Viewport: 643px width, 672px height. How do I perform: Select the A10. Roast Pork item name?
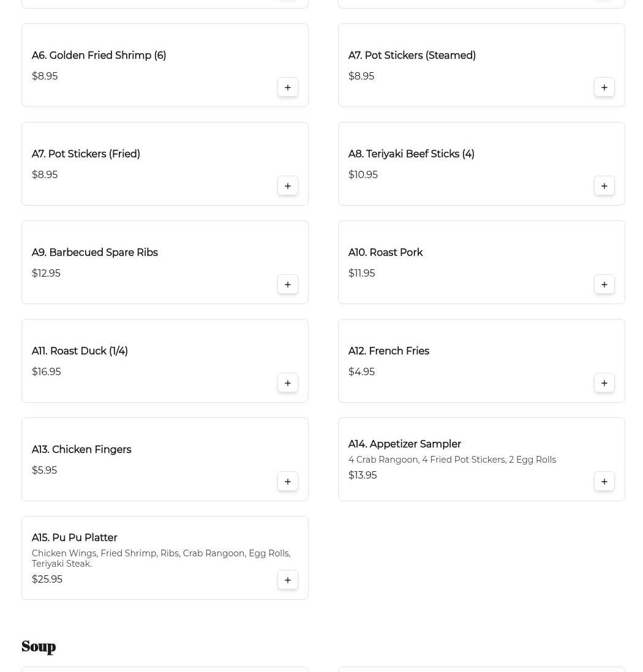[385, 253]
